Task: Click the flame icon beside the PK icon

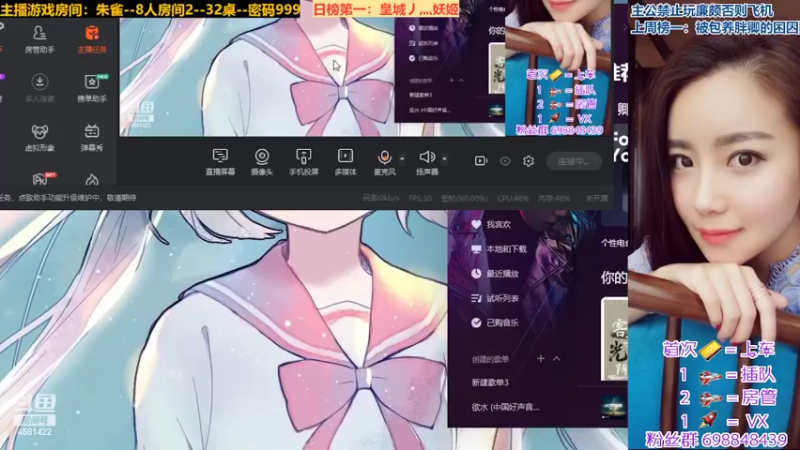Action: click(x=92, y=179)
